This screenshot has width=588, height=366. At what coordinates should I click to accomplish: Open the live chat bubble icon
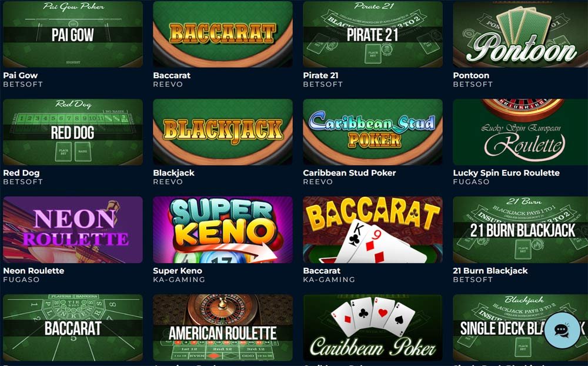562,330
